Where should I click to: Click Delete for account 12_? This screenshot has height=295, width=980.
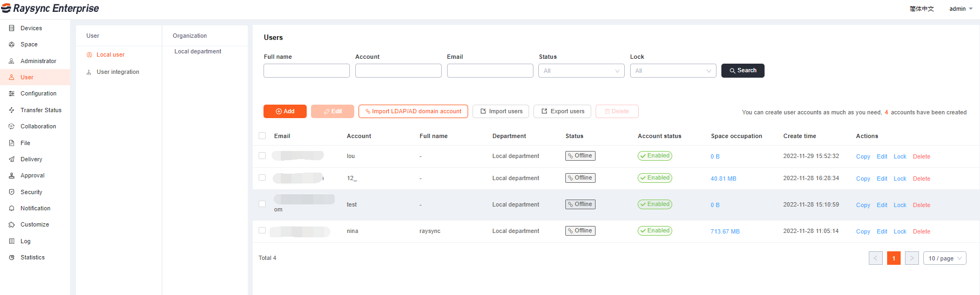922,179
